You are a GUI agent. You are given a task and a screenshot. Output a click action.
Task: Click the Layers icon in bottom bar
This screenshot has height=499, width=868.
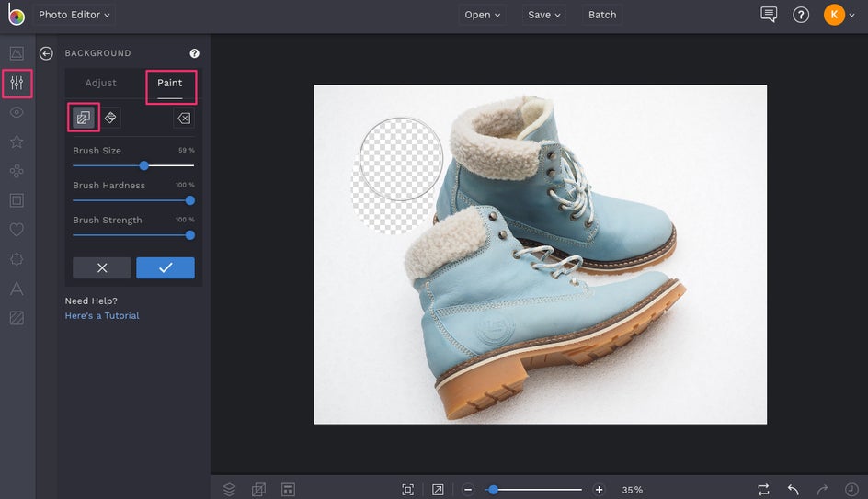pos(230,490)
